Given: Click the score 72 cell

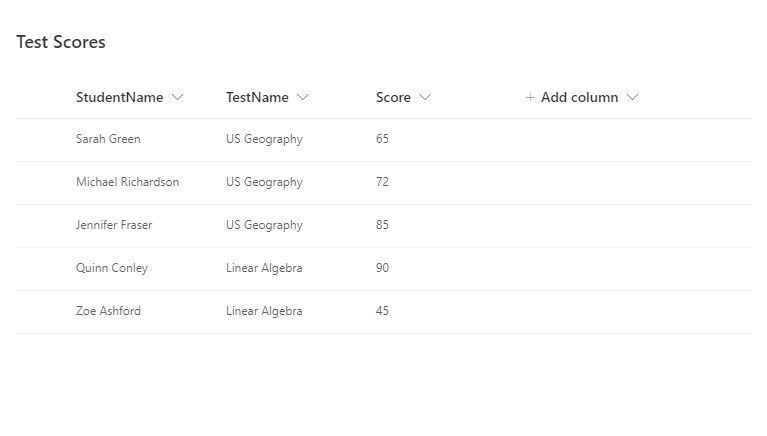Looking at the screenshot, I should tap(382, 182).
